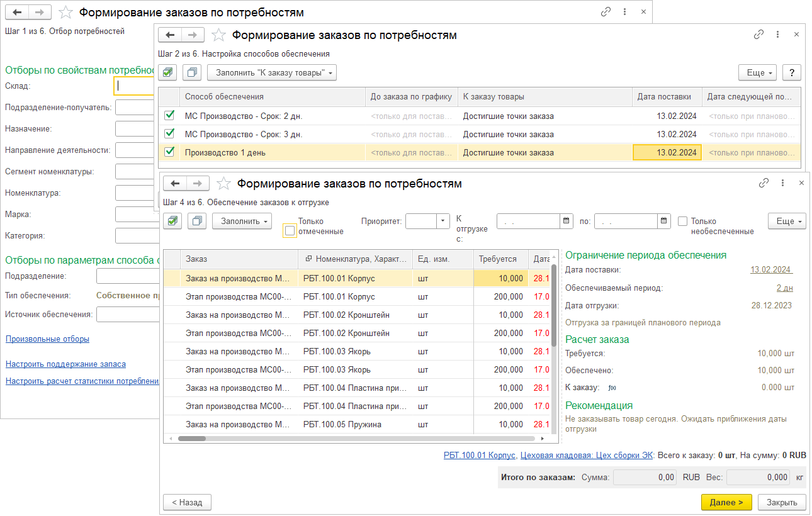Uncheck the 'Производство 1 день' row checkbox
Image resolution: width=812 pixels, height=516 pixels.
click(x=169, y=152)
